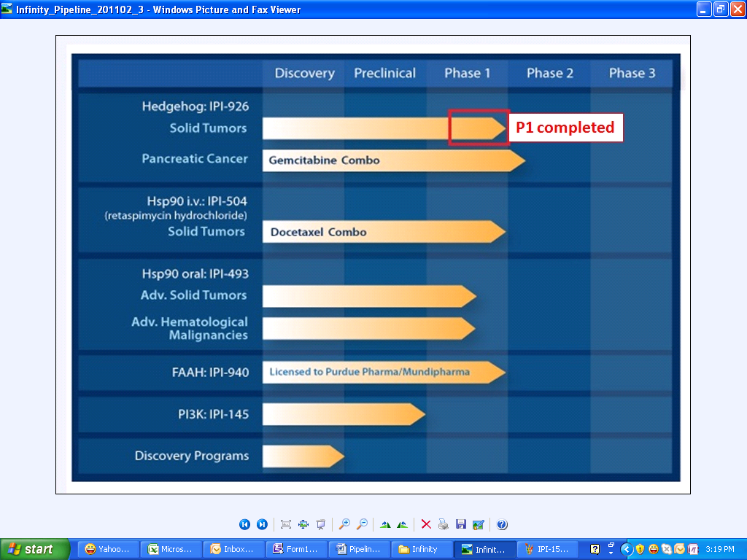The image size is (747, 560).
Task: Open the Windows Start menu
Action: (35, 549)
